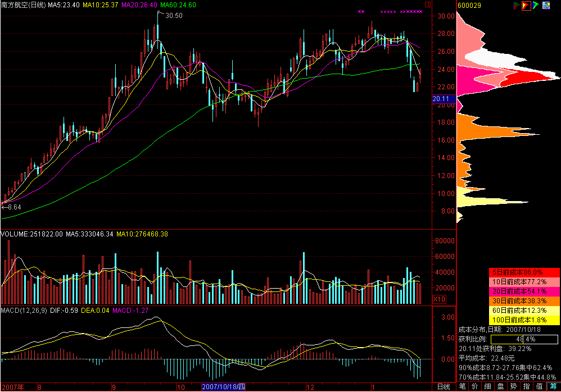This screenshot has width=561, height=392.
Task: Click the 30日前成本38.3% orange legend
Action: (524, 301)
